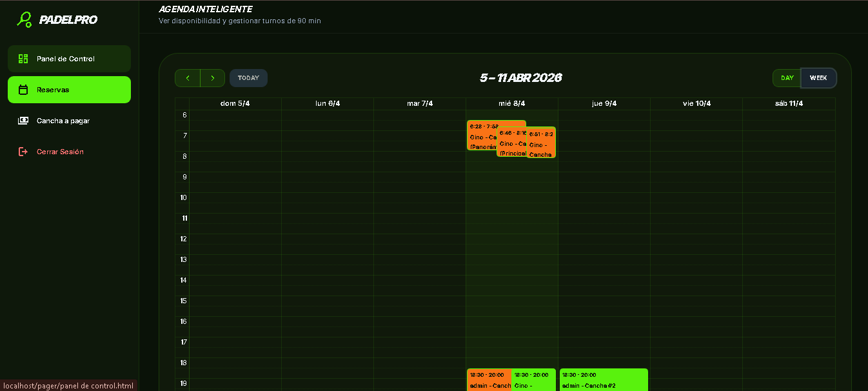The image size is (868, 391).
Task: Open the 6:28 Gino Panorámica reservation
Action: click(482, 135)
